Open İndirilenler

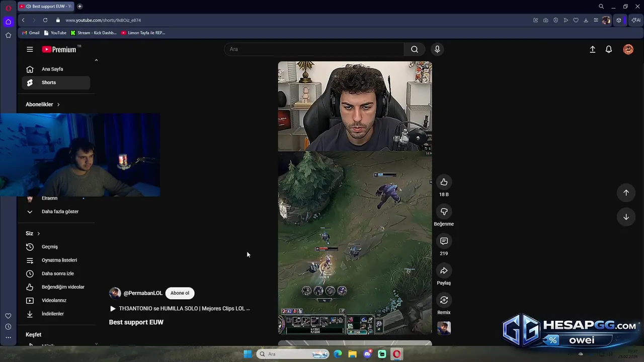pos(56,314)
